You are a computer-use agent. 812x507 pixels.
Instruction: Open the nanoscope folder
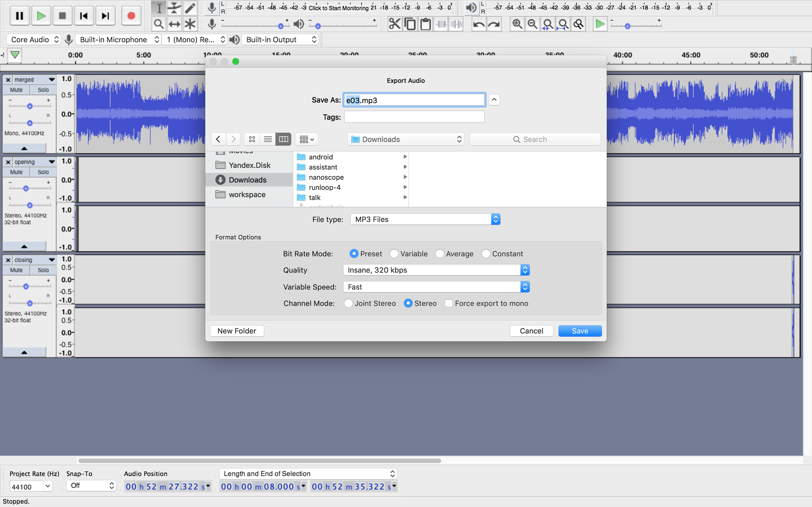[x=326, y=177]
